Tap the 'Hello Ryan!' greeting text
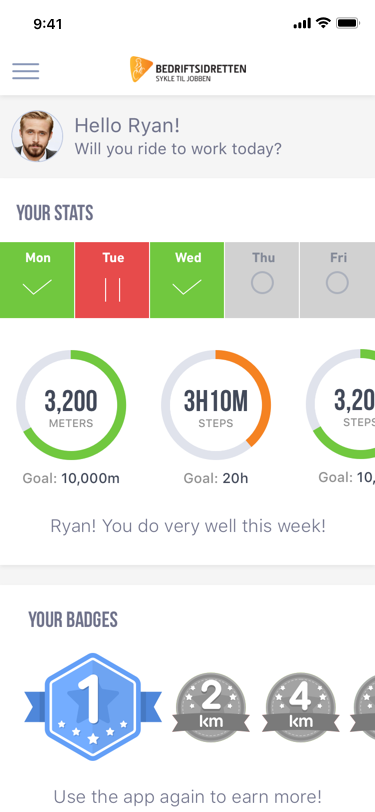Image resolution: width=375 pixels, height=812 pixels. click(x=127, y=125)
